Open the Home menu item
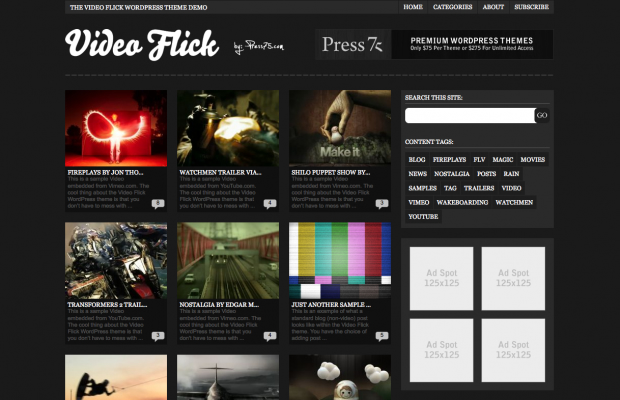 coord(413,7)
